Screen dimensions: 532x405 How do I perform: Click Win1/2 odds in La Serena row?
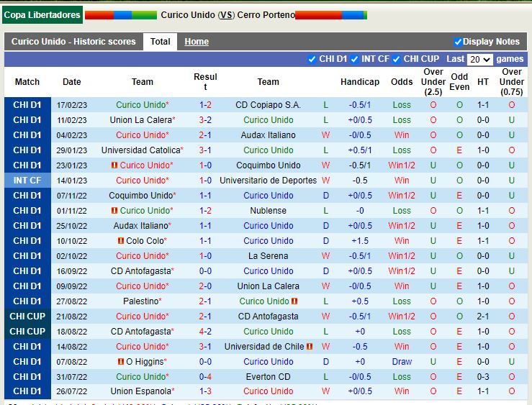click(402, 256)
